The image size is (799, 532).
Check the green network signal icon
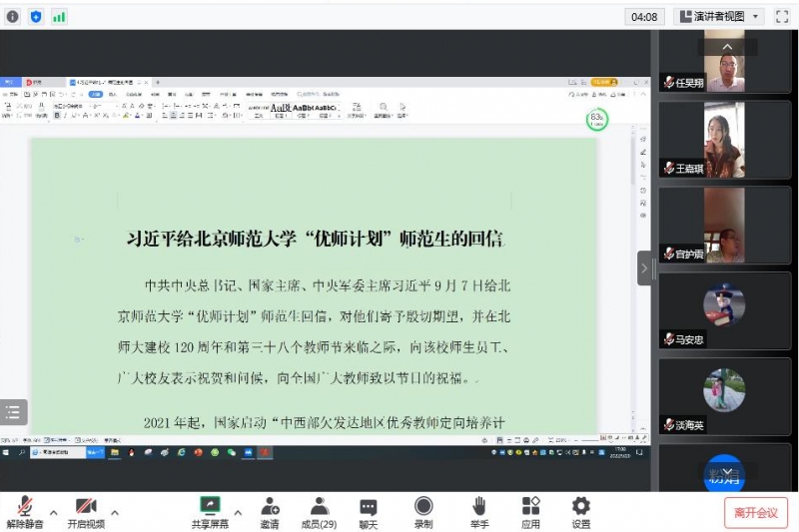click(x=59, y=16)
